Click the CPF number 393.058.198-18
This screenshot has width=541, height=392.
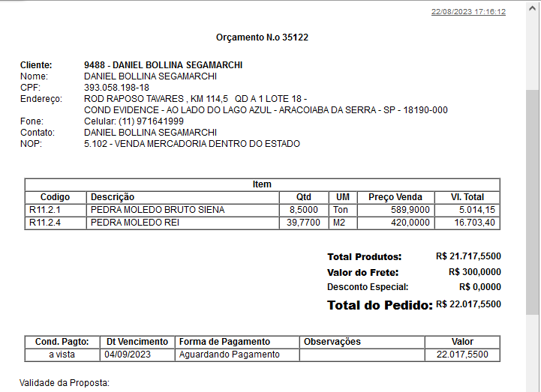tap(116, 88)
